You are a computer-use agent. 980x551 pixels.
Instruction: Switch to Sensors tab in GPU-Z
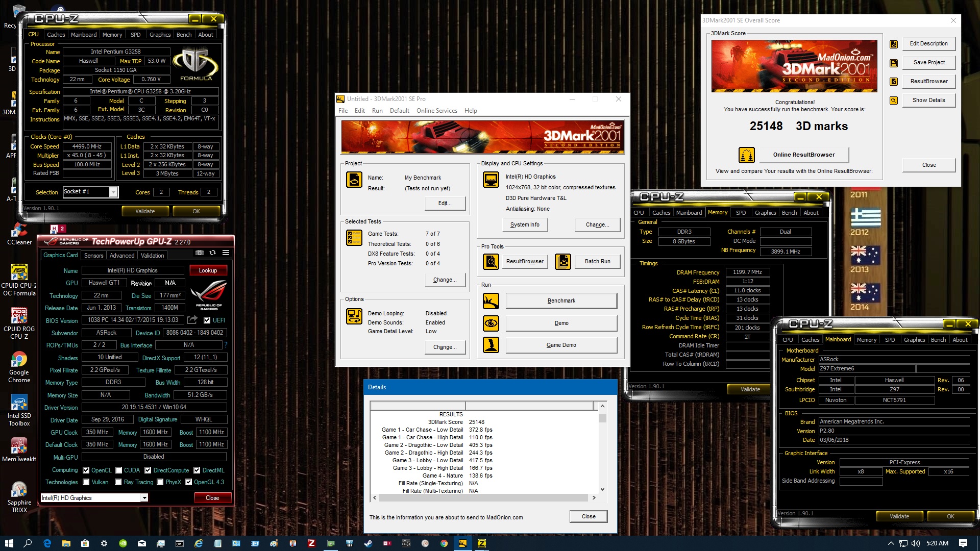click(93, 256)
